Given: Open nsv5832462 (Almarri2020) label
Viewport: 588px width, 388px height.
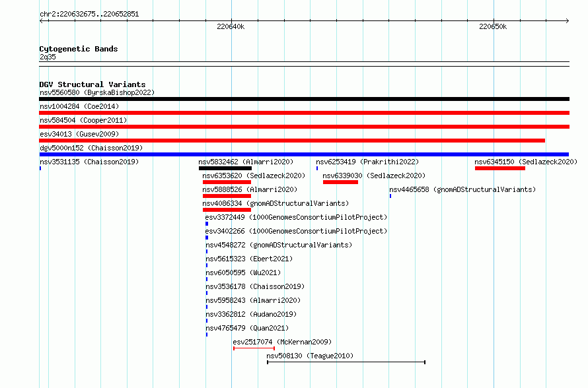Looking at the screenshot, I should click(246, 162).
